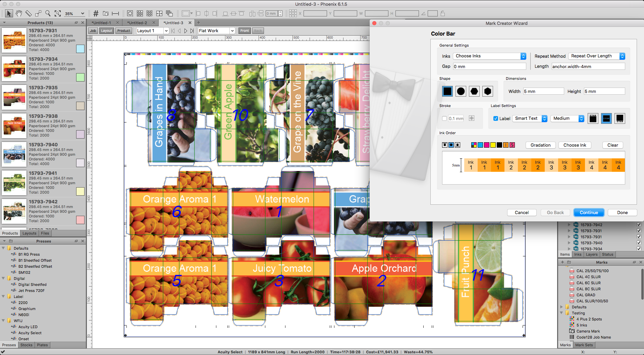
Task: Click the pink 'S' spot ink icon
Action: [512, 145]
